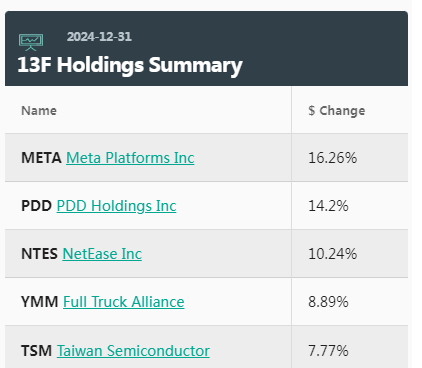Click the 7.77% change value
Viewport: 422px width, 368px height.
tap(328, 351)
